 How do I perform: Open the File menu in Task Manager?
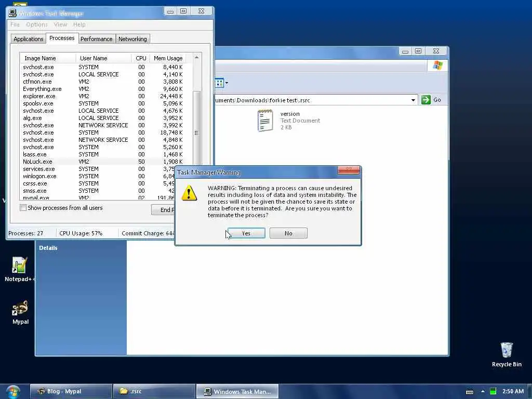pos(15,24)
